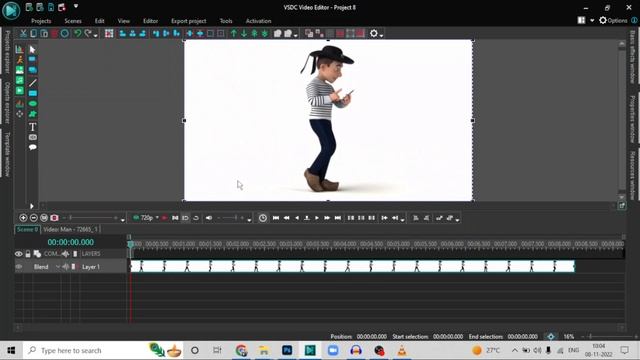640x360 pixels.
Task: Jump to start with the first-frame button
Action: tap(276, 218)
